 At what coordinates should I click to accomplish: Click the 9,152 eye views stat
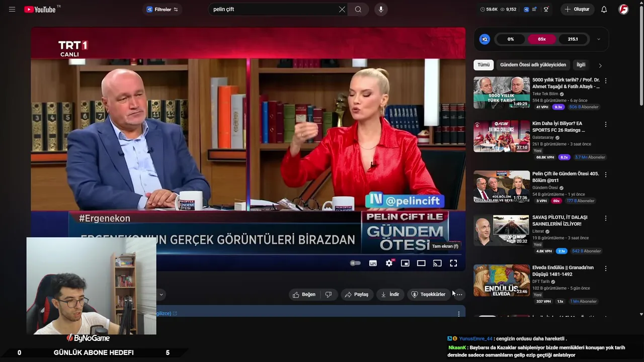pos(508,9)
